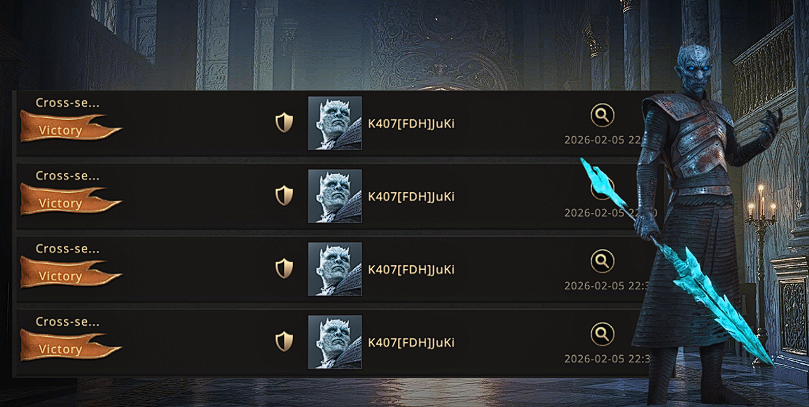The height and width of the screenshot is (407, 809).
Task: Click the K407[FDH]JuKi name in the first row
Action: click(411, 124)
